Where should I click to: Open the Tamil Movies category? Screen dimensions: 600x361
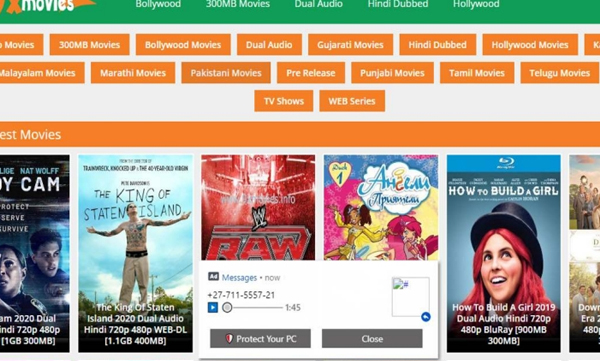(x=477, y=73)
